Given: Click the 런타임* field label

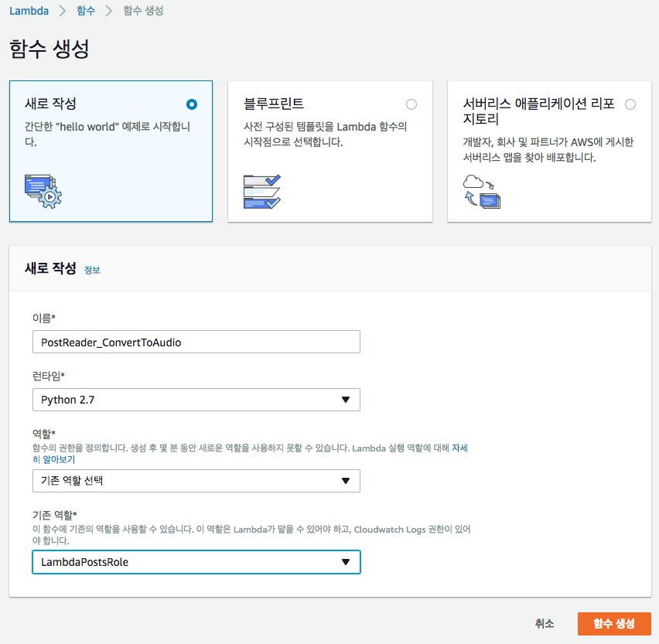Looking at the screenshot, I should [x=48, y=376].
